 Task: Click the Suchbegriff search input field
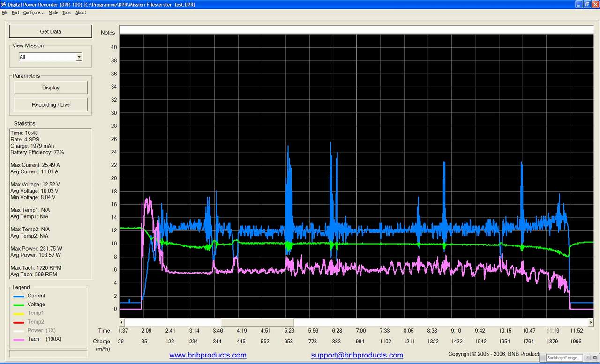(564, 357)
